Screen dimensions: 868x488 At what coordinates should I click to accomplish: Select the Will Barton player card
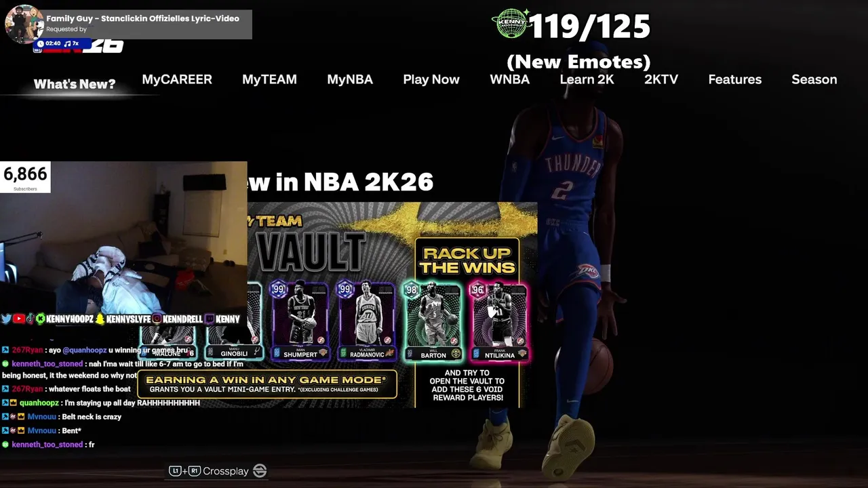click(x=433, y=321)
